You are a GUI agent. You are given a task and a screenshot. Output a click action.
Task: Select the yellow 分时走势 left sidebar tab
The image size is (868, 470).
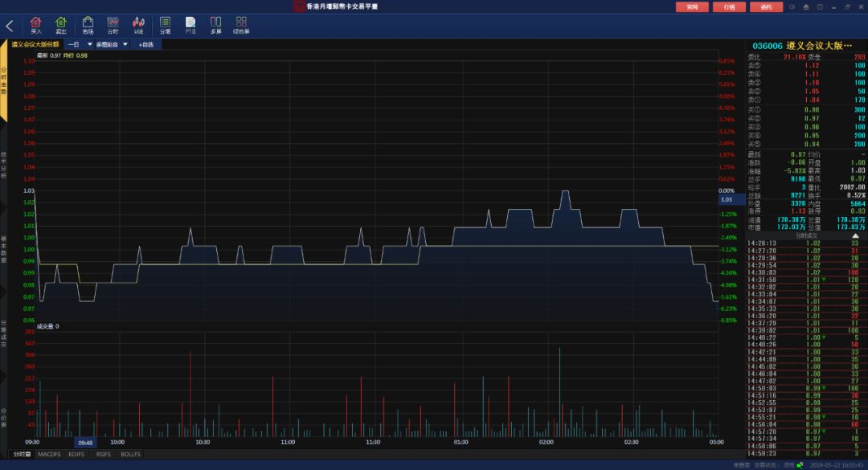(3, 81)
